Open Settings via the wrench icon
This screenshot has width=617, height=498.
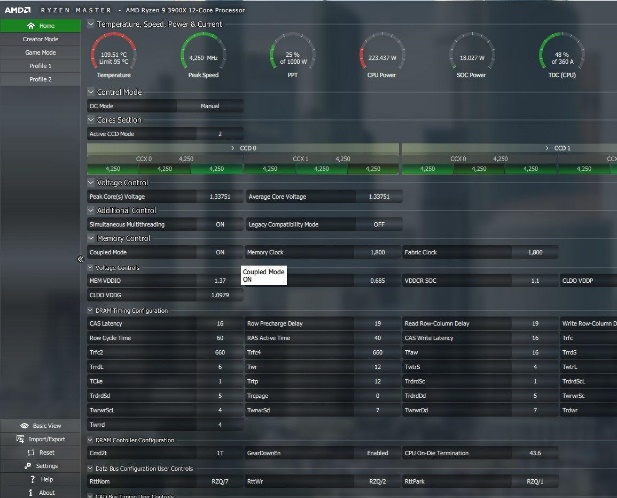tap(28, 466)
